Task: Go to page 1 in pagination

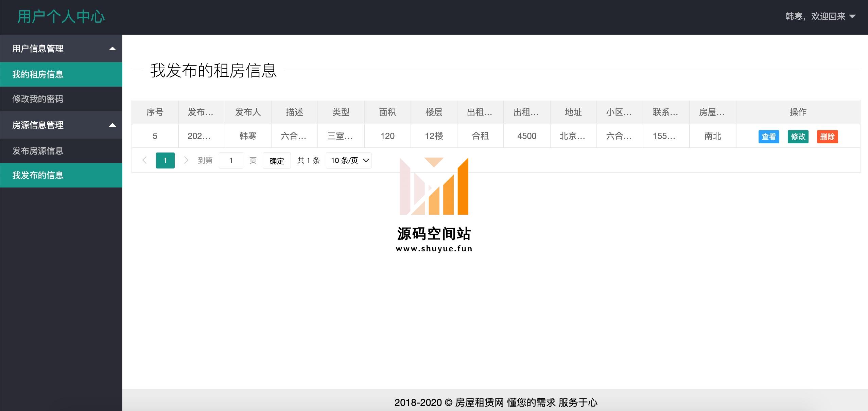Action: pos(165,161)
